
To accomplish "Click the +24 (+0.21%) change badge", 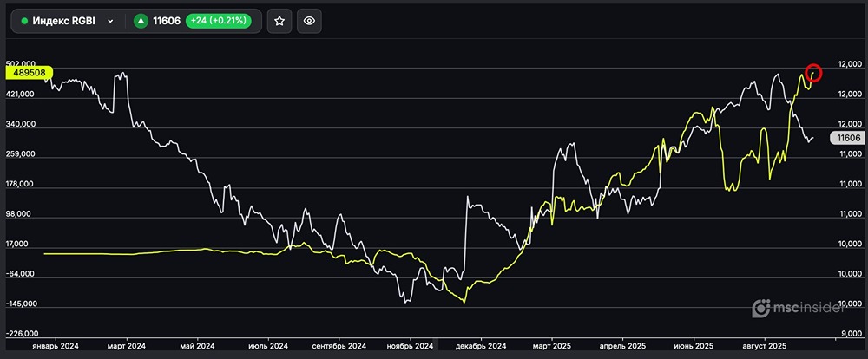I will (217, 21).
